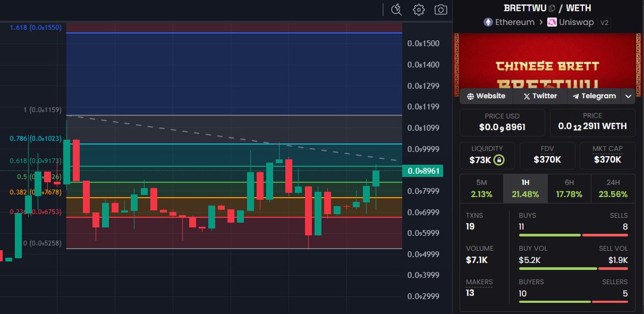
Task: Select the 1.618 Fibonacci level label
Action: [36, 27]
